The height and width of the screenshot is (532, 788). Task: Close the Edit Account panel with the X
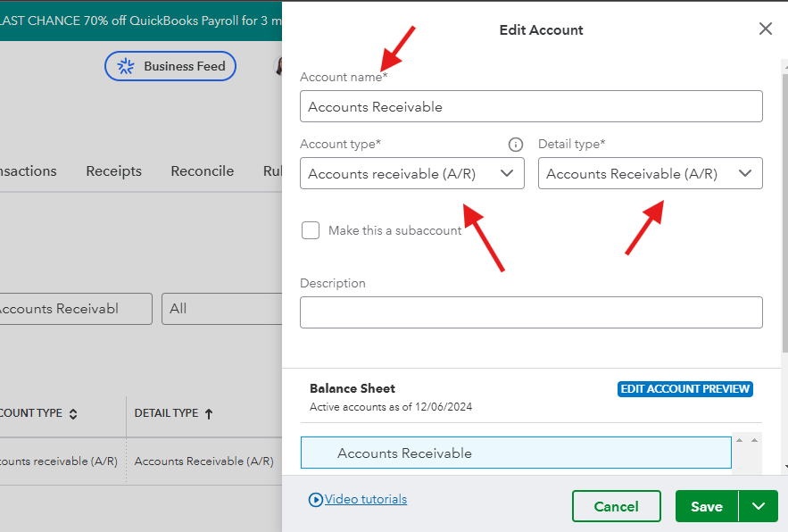click(x=766, y=29)
